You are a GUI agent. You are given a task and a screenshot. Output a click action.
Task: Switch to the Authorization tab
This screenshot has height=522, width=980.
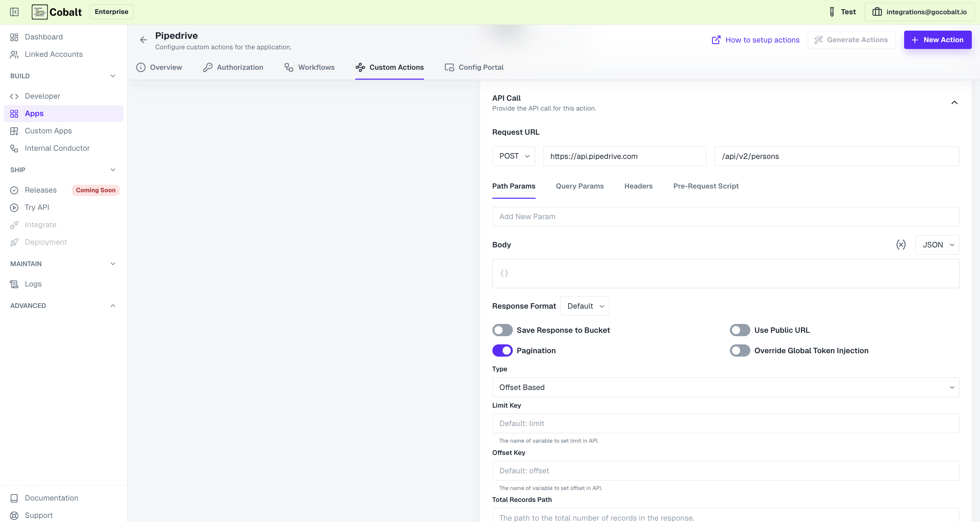[233, 67]
